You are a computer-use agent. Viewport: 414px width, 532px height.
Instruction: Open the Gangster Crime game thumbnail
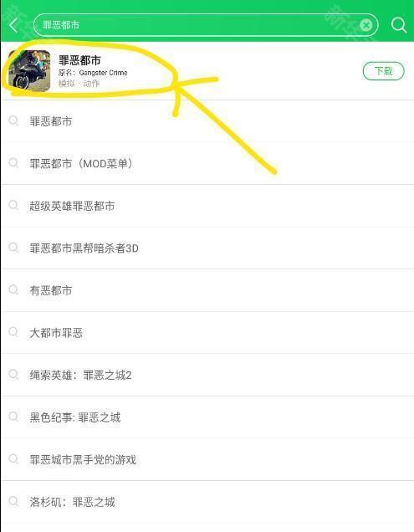click(x=29, y=70)
